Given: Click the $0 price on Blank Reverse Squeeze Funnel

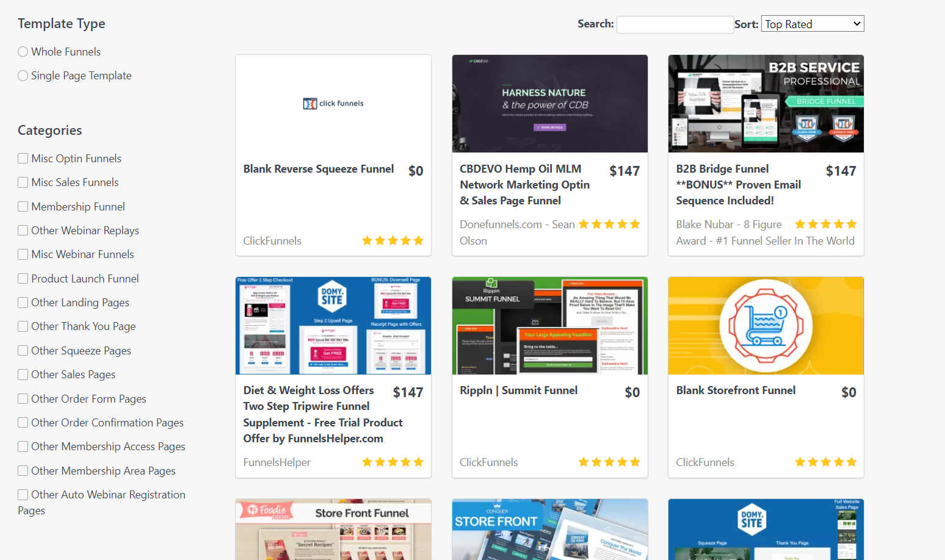Looking at the screenshot, I should pos(416,171).
